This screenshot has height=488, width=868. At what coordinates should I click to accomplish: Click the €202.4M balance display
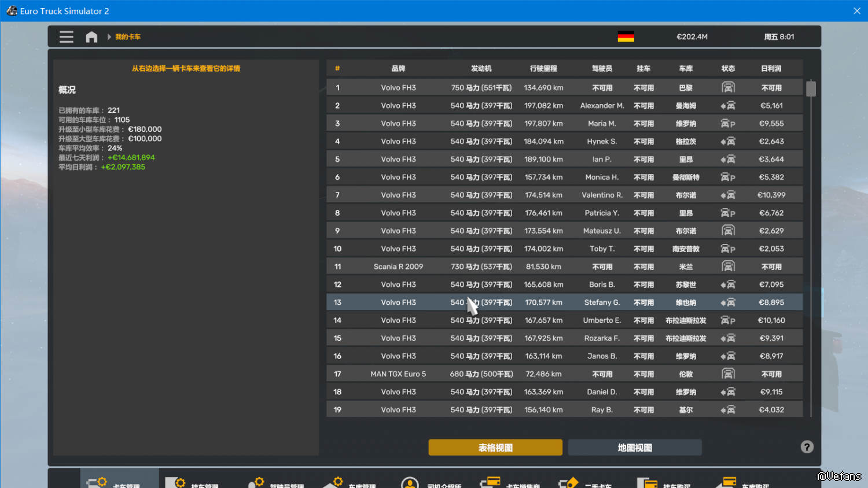(692, 37)
